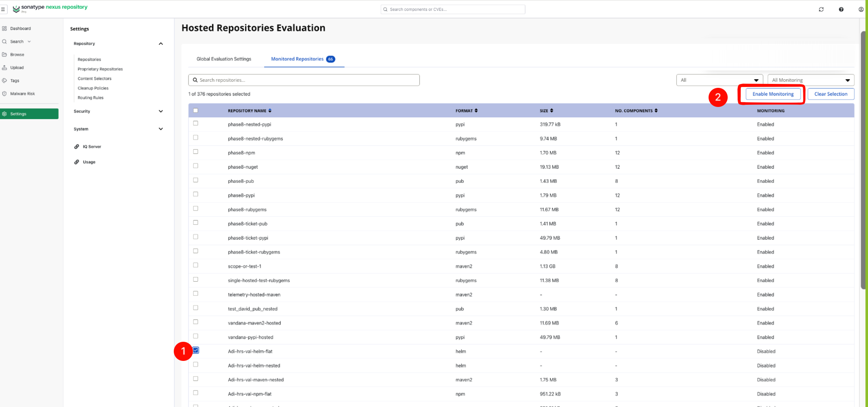Click the Enable Monitoring button

(x=773, y=94)
